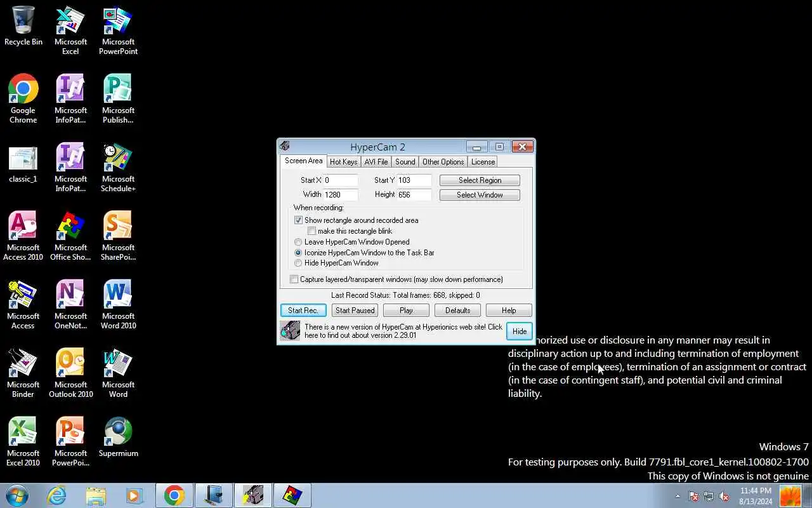Select Microsoft Word 2010 desktop icon
Image resolution: width=812 pixels, height=508 pixels.
pos(118,305)
